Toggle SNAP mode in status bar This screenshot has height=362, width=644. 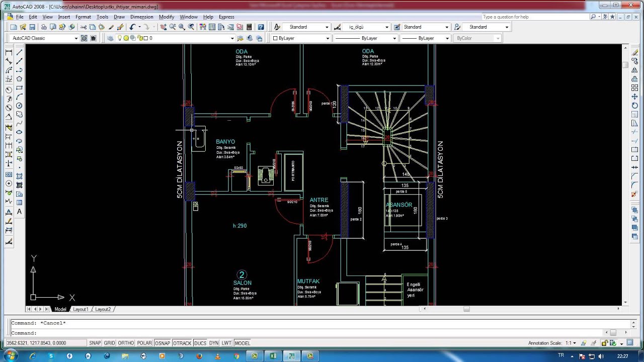[x=95, y=343]
